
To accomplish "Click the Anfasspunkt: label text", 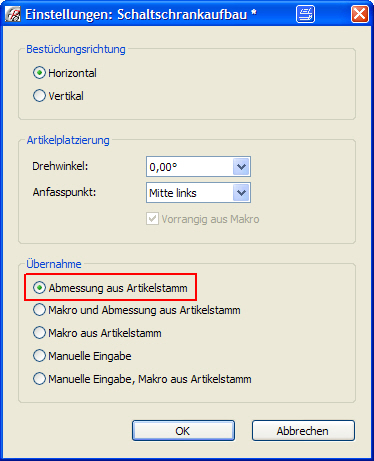I will click(64, 192).
